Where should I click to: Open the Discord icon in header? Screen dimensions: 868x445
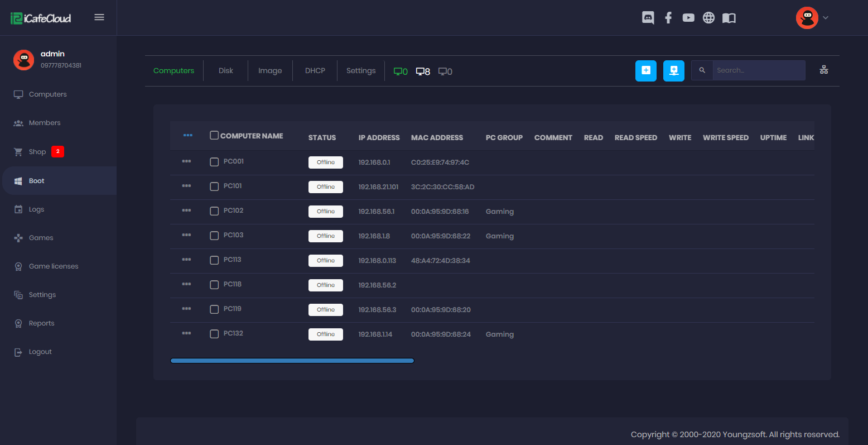click(648, 18)
